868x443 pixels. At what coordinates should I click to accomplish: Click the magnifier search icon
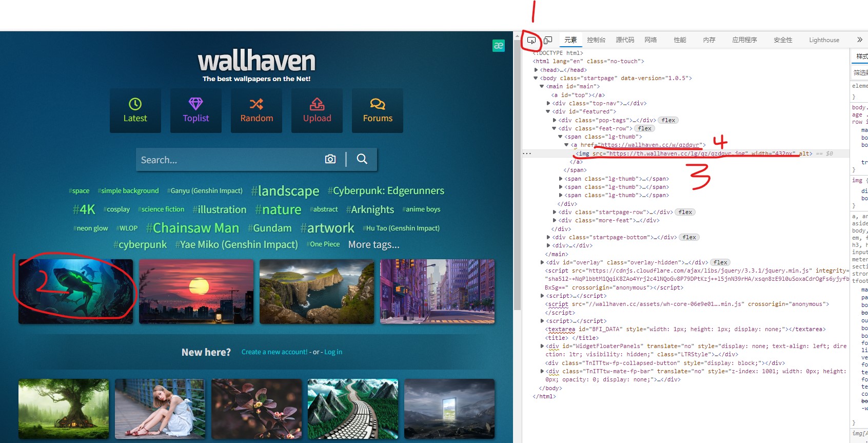point(362,159)
